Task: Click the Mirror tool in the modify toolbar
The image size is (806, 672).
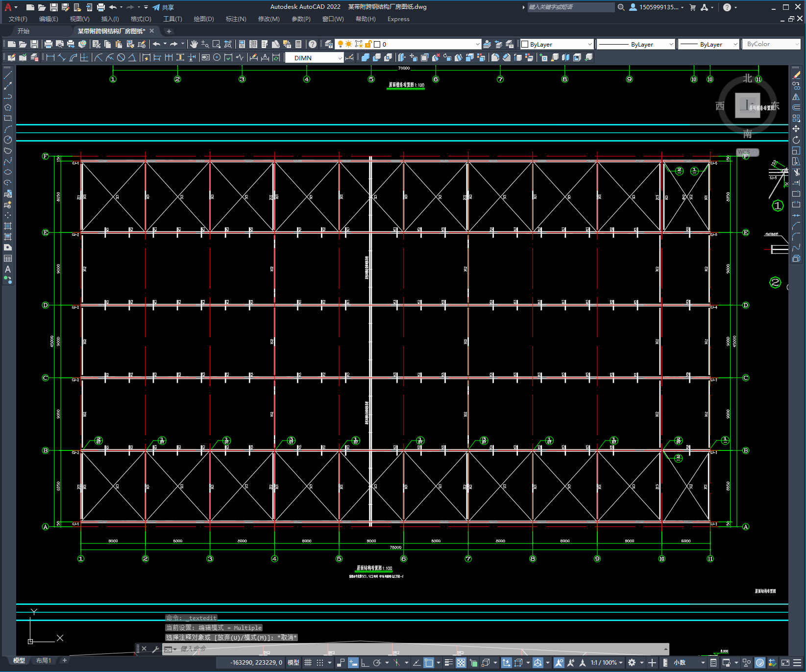Action: [796, 97]
